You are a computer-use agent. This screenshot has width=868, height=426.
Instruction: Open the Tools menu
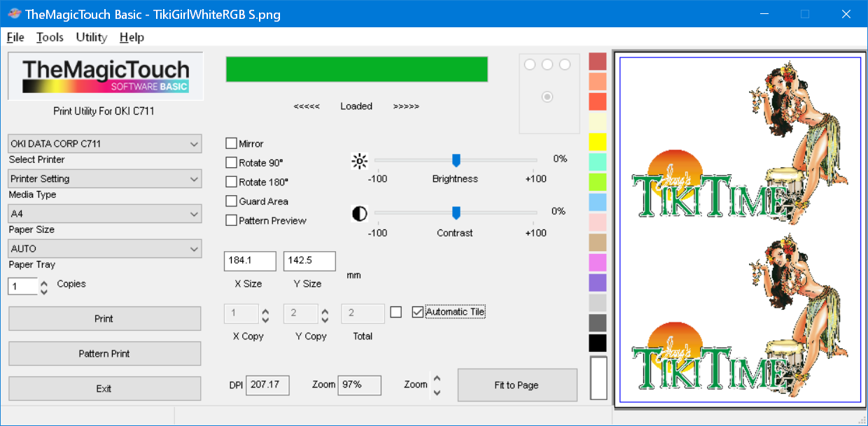(x=50, y=37)
